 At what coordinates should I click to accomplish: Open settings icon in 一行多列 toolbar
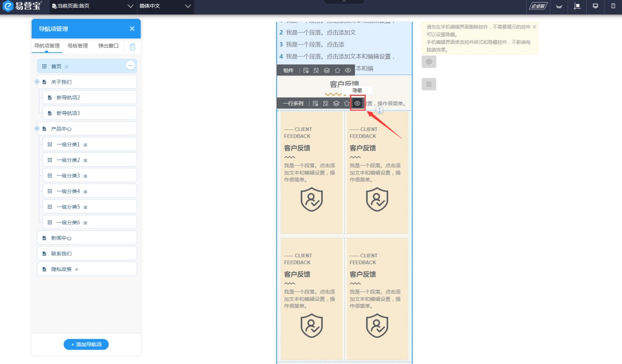tap(315, 104)
